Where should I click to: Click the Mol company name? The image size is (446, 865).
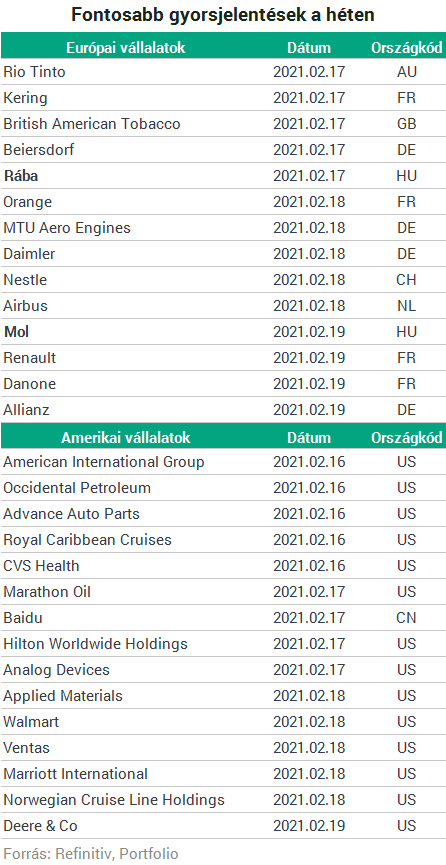17,332
